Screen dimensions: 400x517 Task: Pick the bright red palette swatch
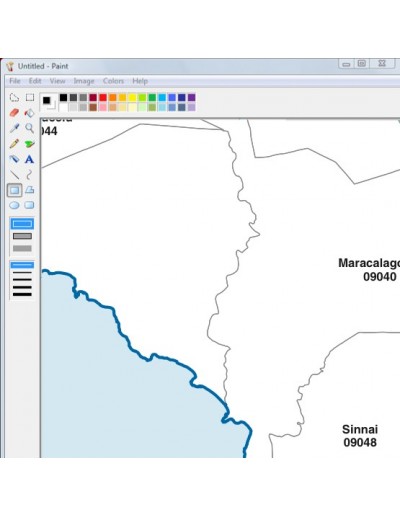pos(103,97)
